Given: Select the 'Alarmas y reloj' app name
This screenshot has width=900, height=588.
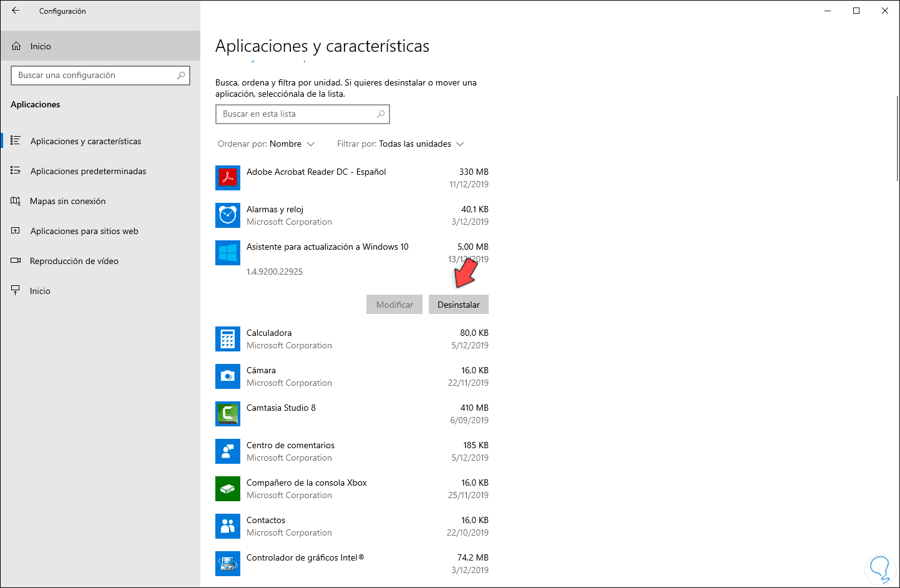Looking at the screenshot, I should click(275, 209).
